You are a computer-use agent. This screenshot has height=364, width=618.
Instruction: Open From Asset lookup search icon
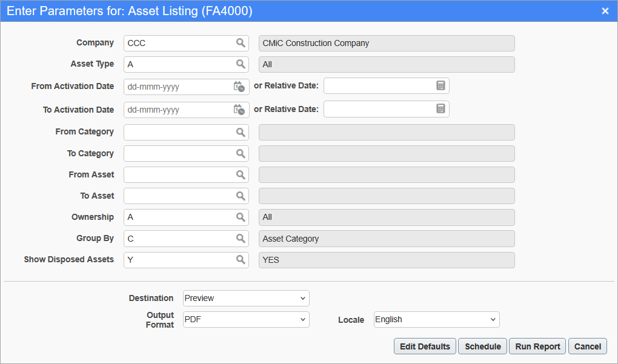pos(241,174)
